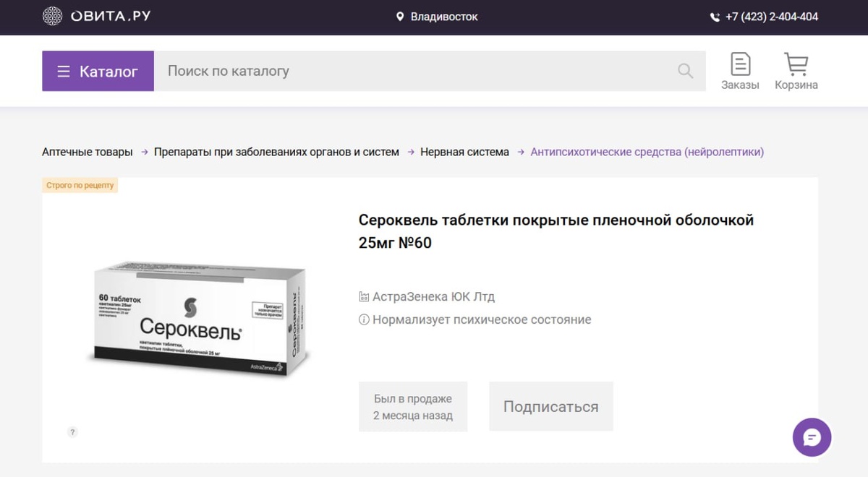Click the Подписаться button

tap(551, 407)
